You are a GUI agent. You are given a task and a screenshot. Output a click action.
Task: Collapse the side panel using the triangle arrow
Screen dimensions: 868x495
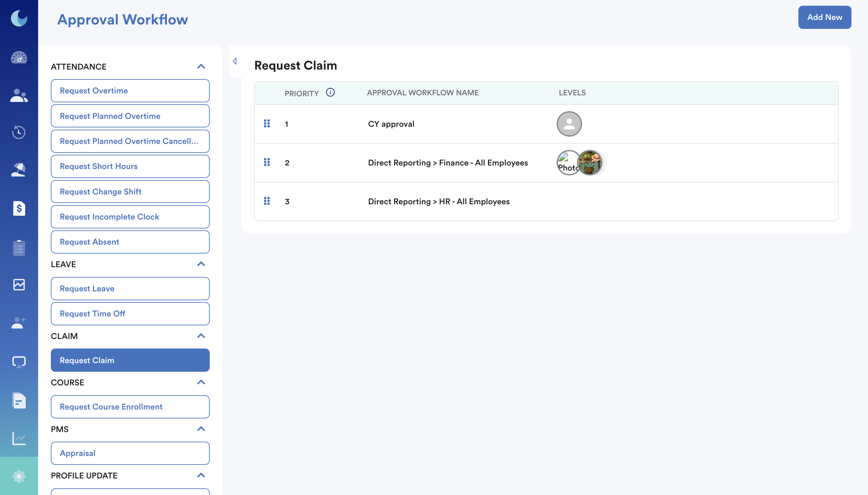click(235, 61)
